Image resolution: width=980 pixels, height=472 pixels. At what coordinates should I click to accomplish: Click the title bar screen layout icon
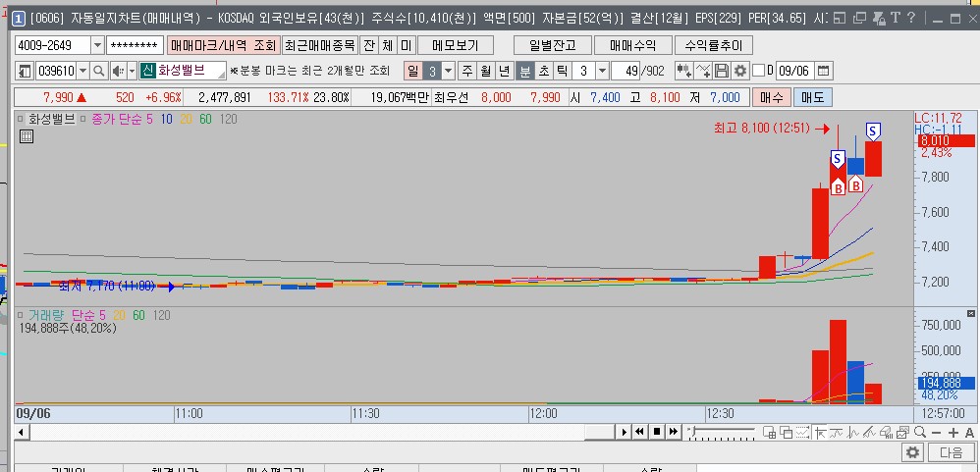tap(840, 18)
